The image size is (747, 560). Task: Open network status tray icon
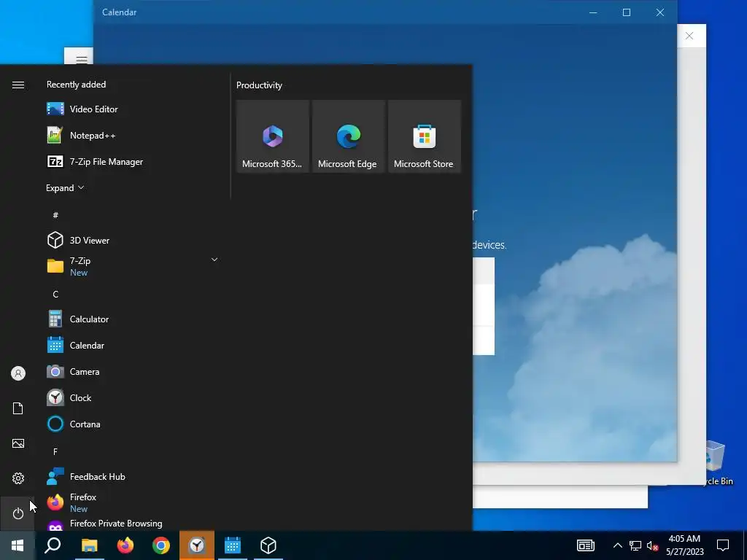tap(635, 545)
